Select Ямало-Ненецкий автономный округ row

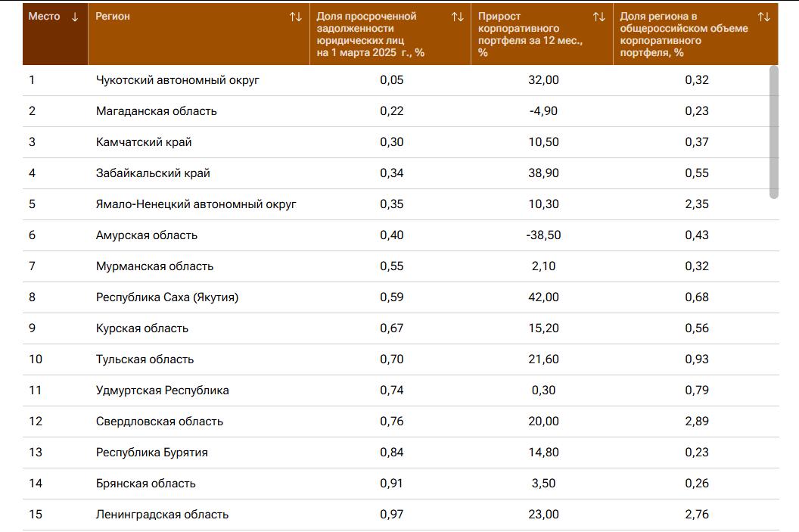pyautogui.click(x=196, y=204)
